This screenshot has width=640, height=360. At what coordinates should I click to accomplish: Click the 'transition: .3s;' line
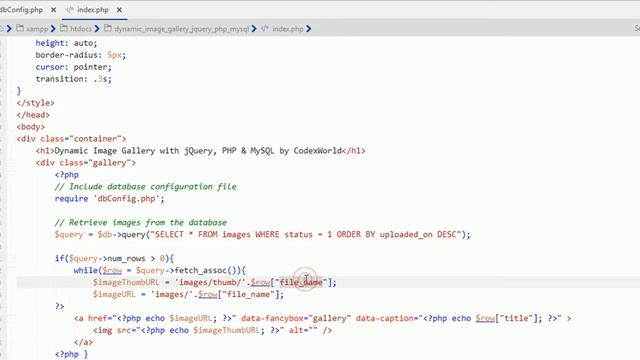pos(73,79)
